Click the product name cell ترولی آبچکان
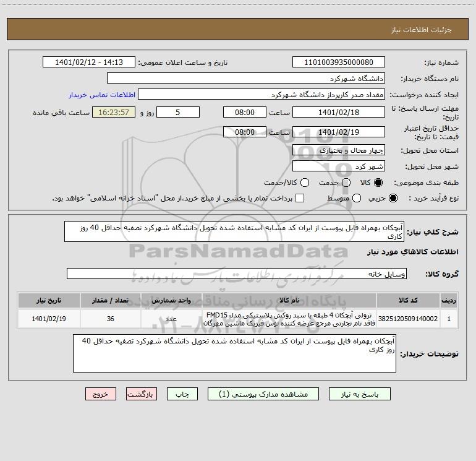The width and height of the screenshot is (476, 461). pos(289,319)
